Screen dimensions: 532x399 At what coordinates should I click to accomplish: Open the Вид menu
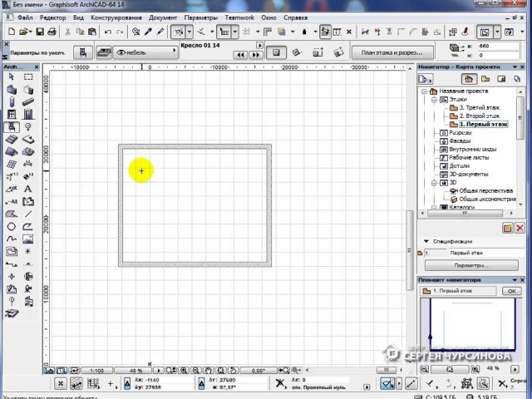tap(78, 17)
